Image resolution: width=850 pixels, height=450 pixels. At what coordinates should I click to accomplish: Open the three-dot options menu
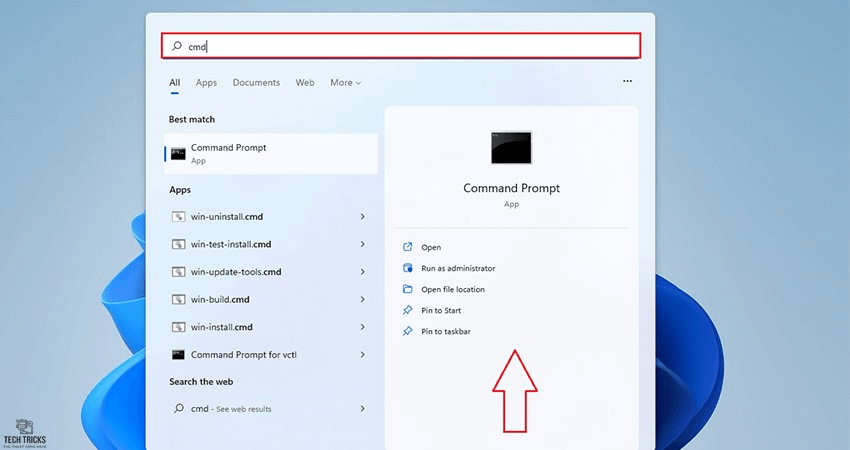coord(627,81)
